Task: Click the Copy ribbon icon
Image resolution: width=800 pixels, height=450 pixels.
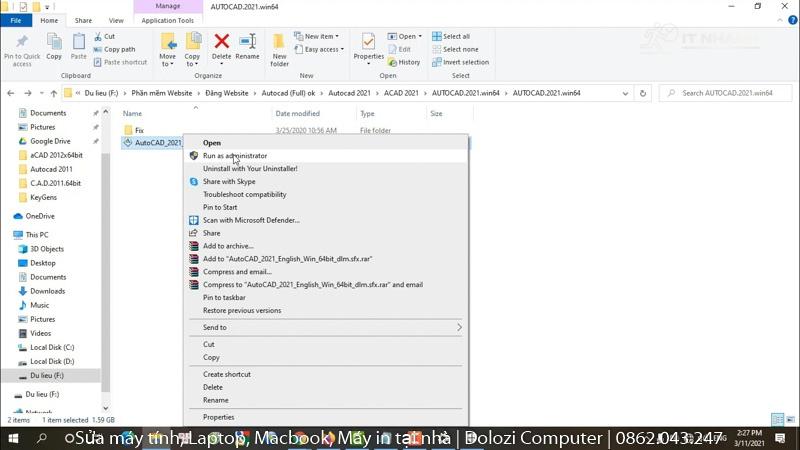Action: 54,47
